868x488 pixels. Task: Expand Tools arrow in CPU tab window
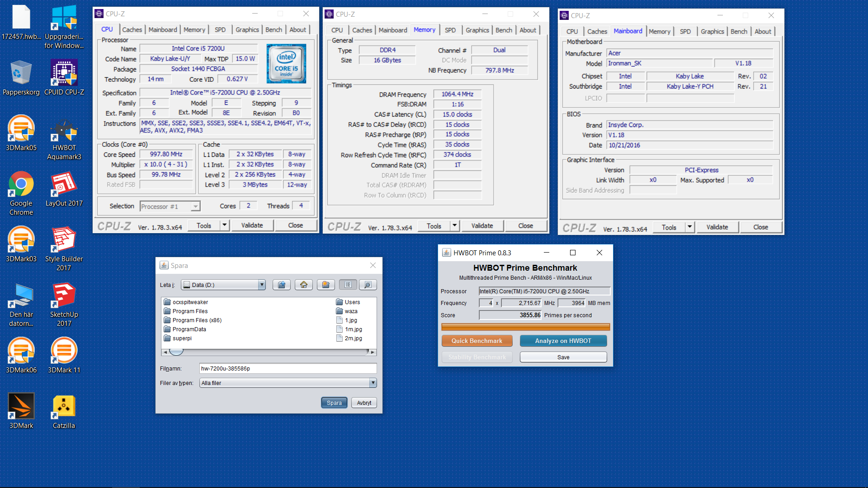pyautogui.click(x=225, y=225)
